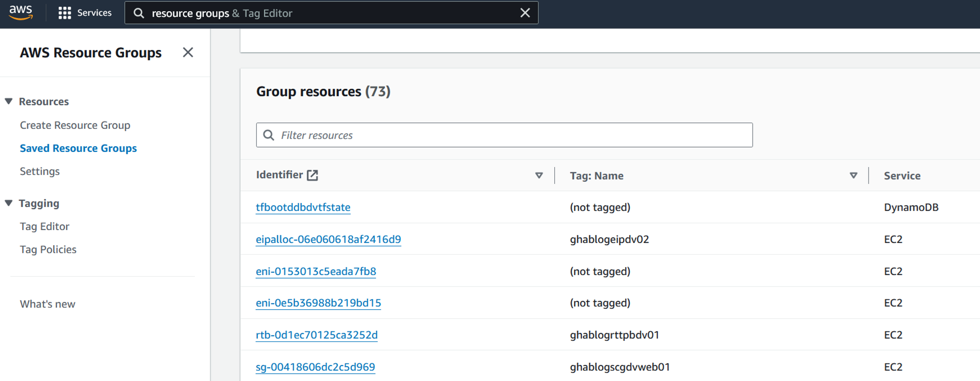This screenshot has width=980, height=381.
Task: Open the tfbootddbdvtfstate DynamoDB resource
Action: (x=303, y=207)
